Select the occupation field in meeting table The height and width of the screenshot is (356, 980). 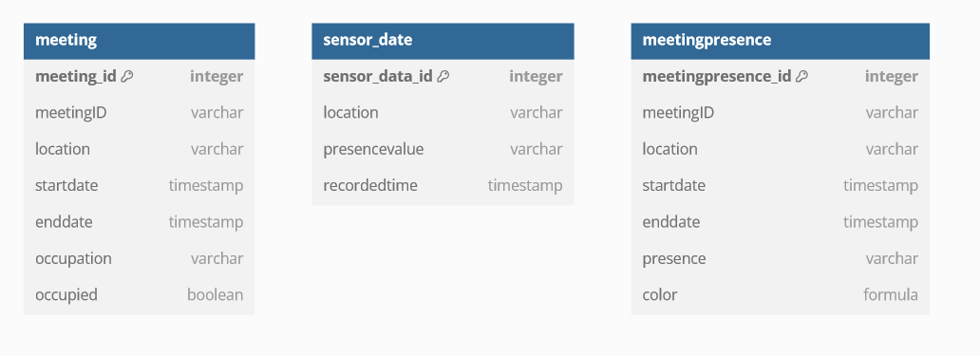pos(140,258)
